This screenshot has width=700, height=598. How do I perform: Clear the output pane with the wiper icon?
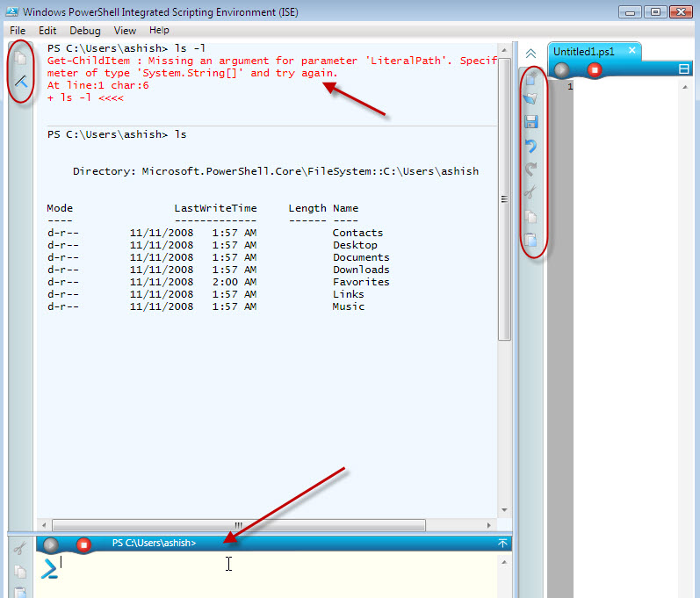click(x=21, y=81)
